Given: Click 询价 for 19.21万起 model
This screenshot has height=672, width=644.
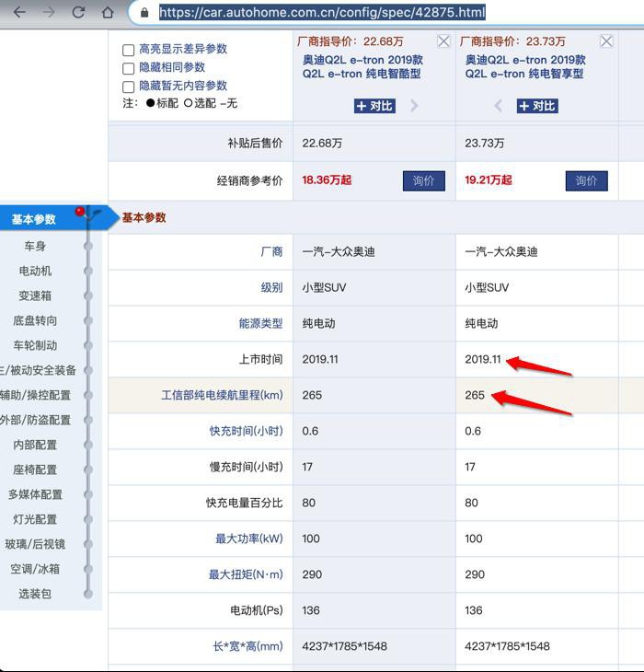Looking at the screenshot, I should click(587, 180).
